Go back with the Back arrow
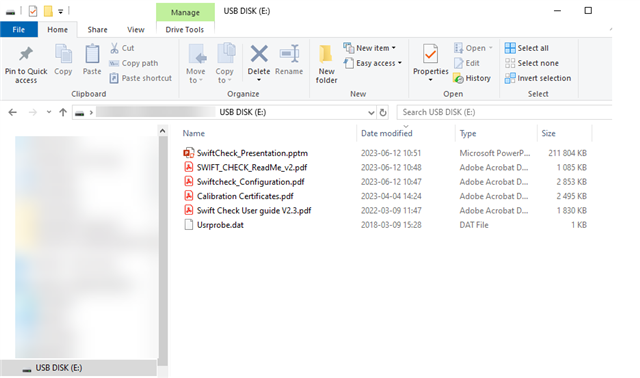Image resolution: width=640 pixels, height=378 pixels. click(x=13, y=112)
